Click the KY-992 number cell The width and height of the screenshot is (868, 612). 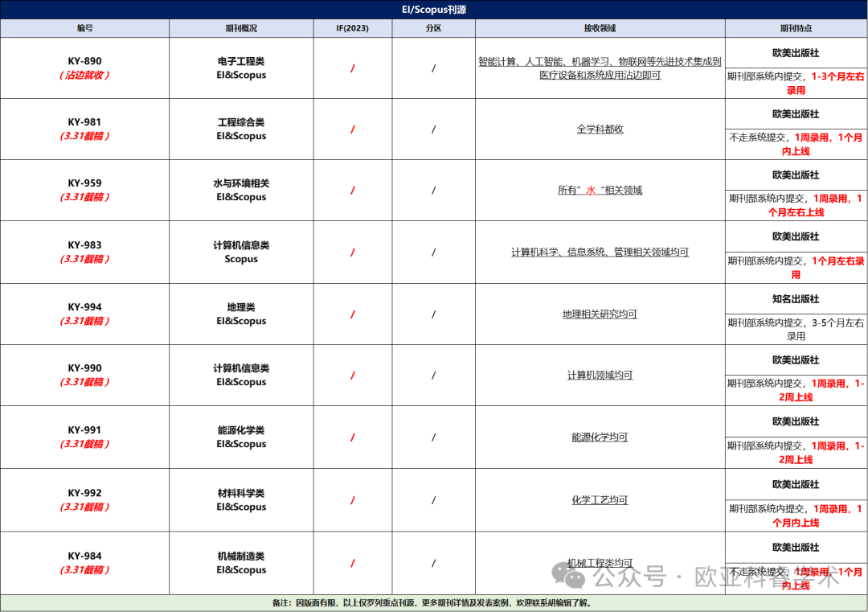(84, 500)
